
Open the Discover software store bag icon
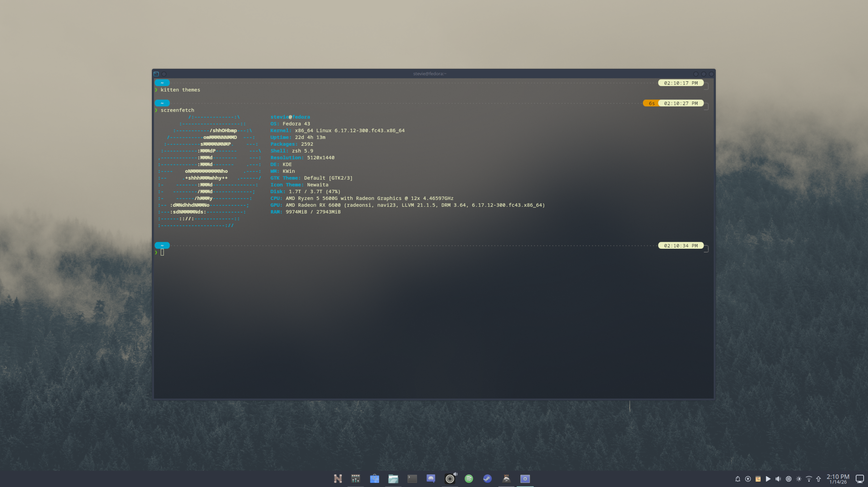click(374, 479)
